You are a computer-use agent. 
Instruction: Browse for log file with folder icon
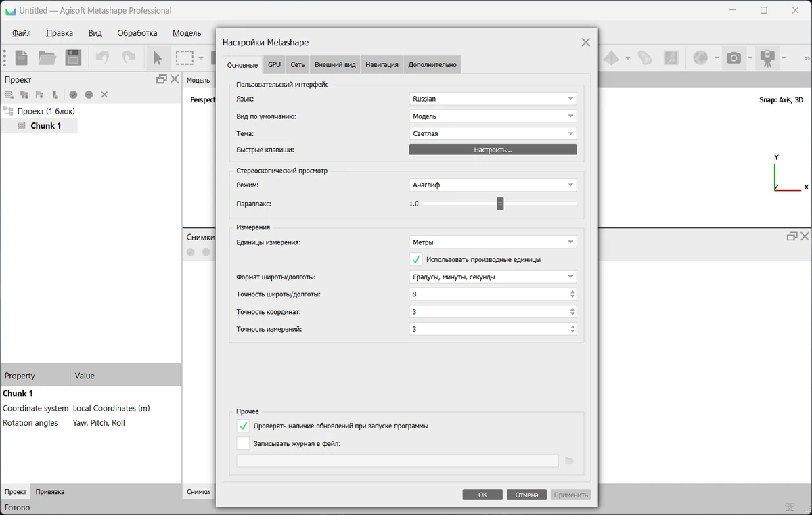pyautogui.click(x=569, y=461)
